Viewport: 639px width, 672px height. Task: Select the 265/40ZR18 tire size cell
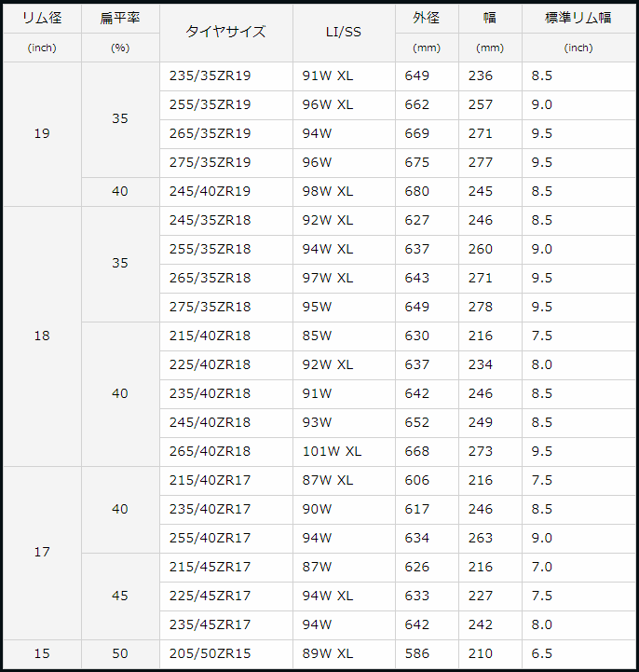tap(211, 452)
